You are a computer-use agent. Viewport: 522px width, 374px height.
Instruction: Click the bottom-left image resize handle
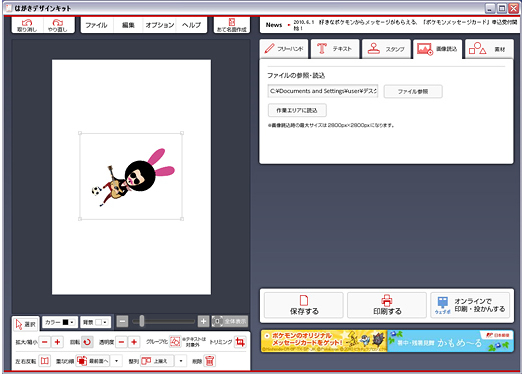80,219
